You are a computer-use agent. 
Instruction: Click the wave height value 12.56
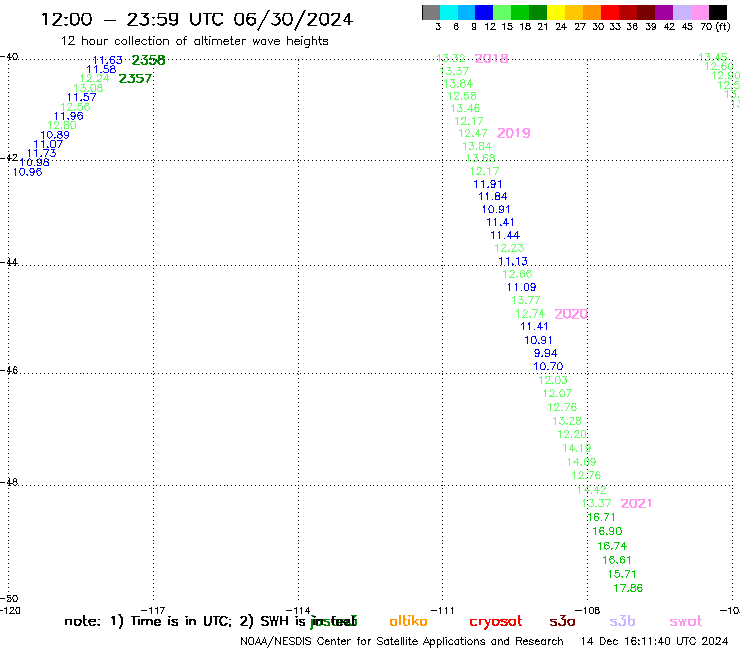click(75, 107)
